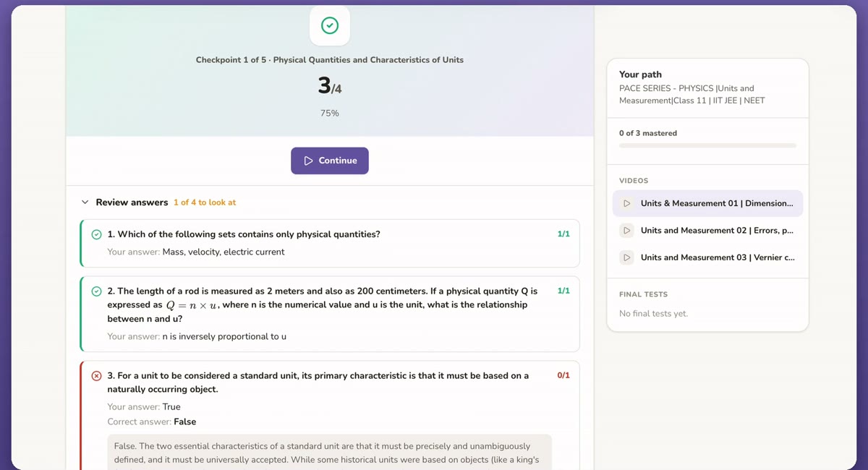The width and height of the screenshot is (868, 470).
Task: Open video Units and Measurement 03 | Vernier
Action: point(707,257)
